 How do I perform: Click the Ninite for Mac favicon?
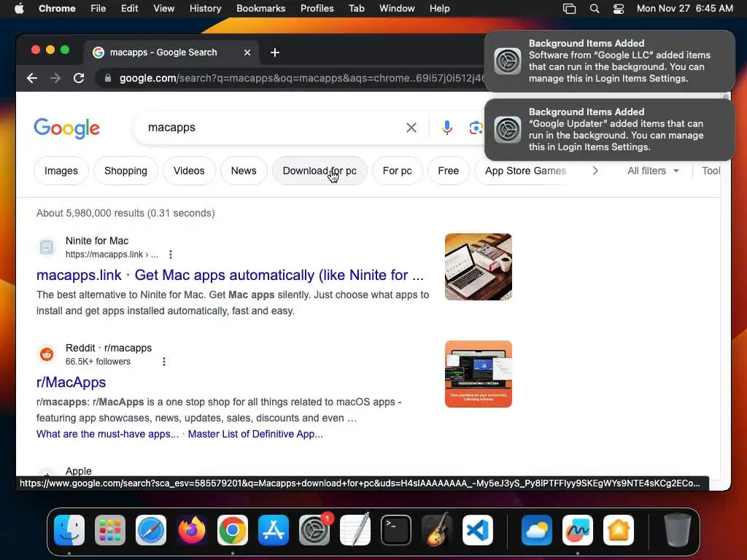click(47, 247)
